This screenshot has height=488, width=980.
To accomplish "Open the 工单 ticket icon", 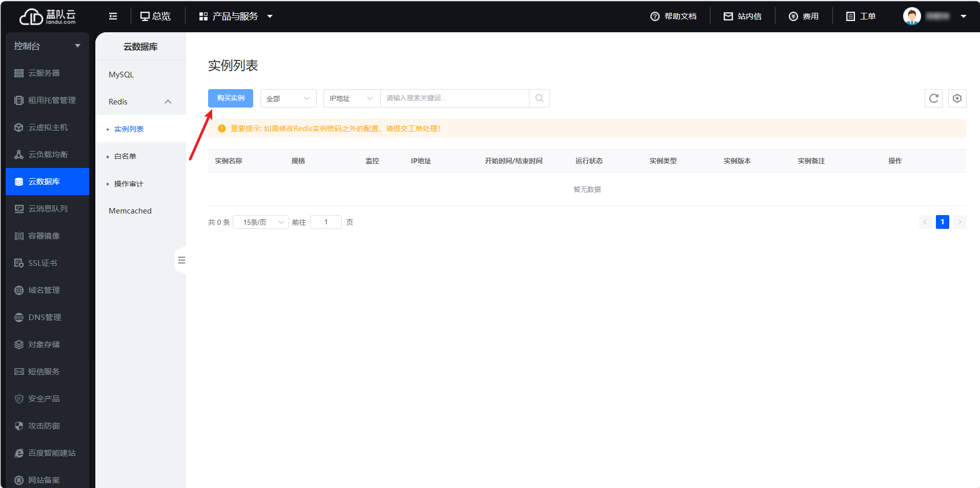I will tap(861, 16).
